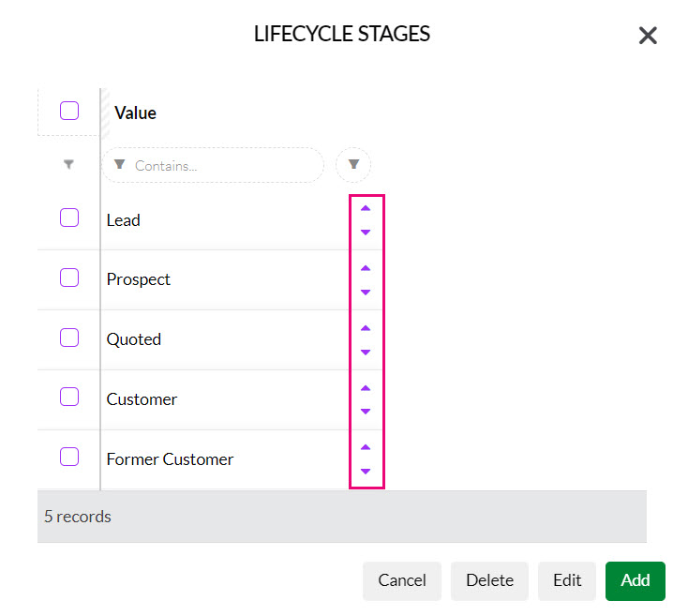Move Lead row up with arrow
Viewport: 688px width, 616px height.
coord(366,208)
